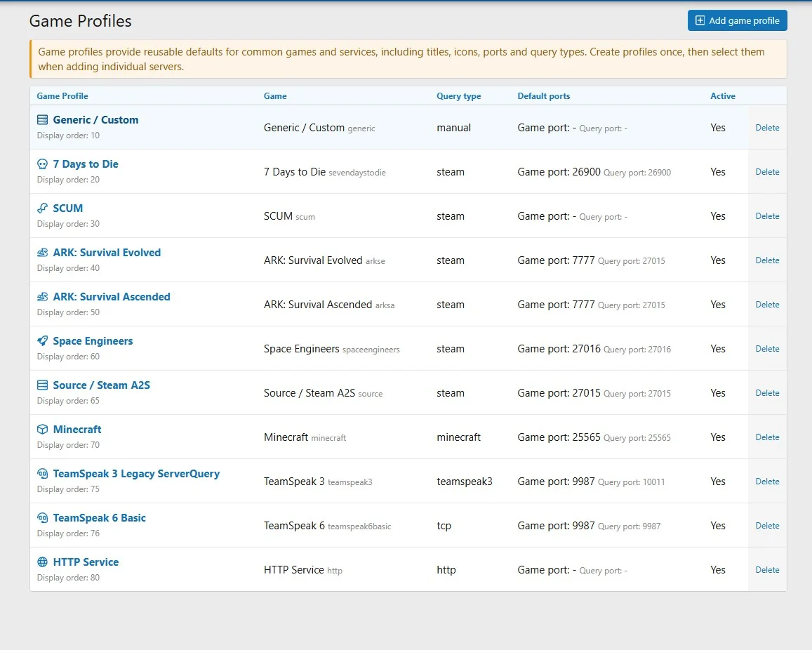
Task: Delete the Minecraft profile
Action: [767, 437]
